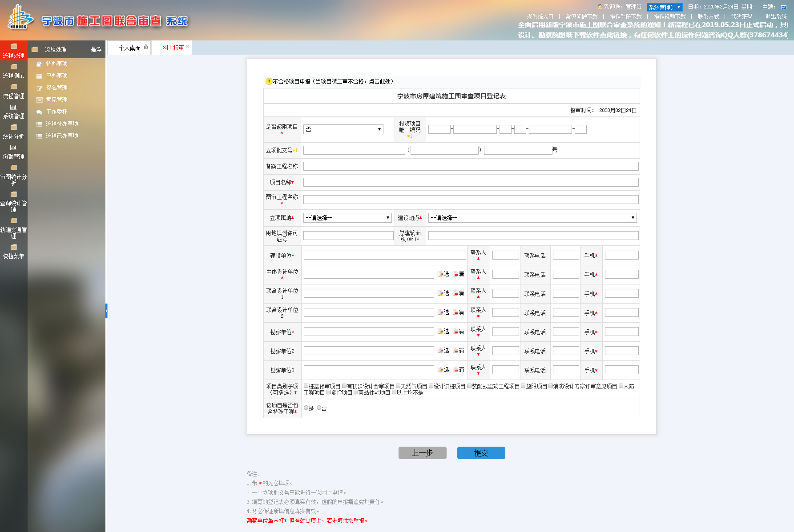This screenshot has height=532, width=794.
Task: Close the 网上报审 tab
Action: (188, 46)
